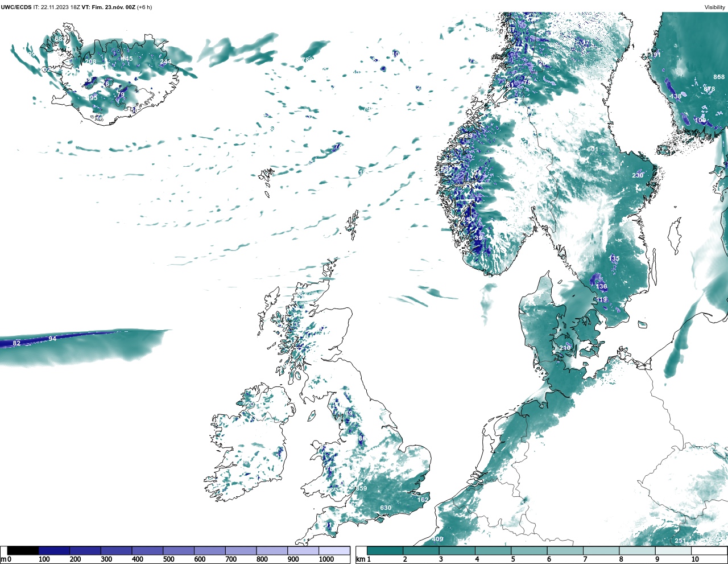
Task: Click the '162' value over southeast England
Action: tap(423, 500)
